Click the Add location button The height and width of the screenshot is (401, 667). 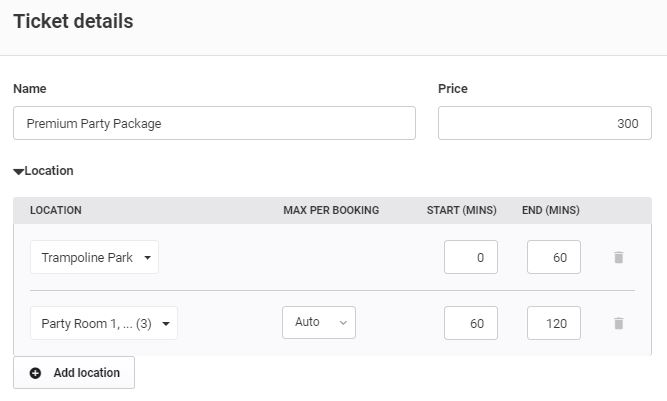point(74,373)
